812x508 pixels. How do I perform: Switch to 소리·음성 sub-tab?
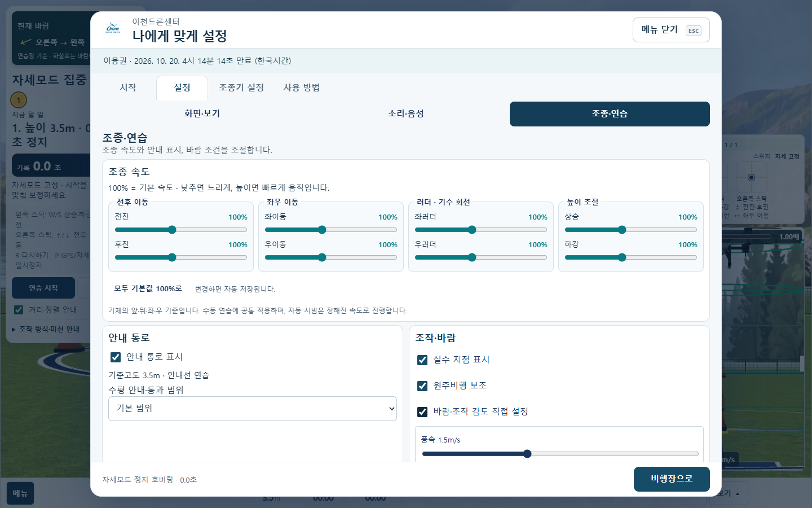[x=406, y=113]
